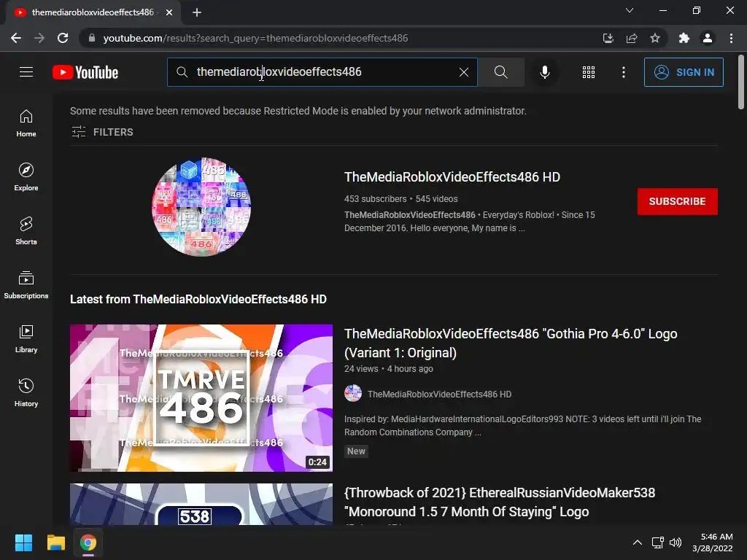Open YouTube settings three-dot menu
Image resolution: width=747 pixels, height=560 pixels.
click(623, 72)
